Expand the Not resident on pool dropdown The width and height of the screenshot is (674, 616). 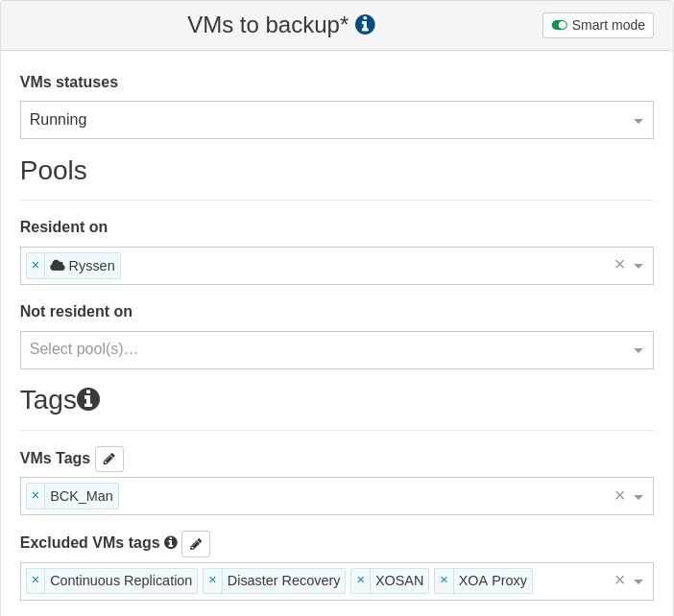(x=638, y=350)
